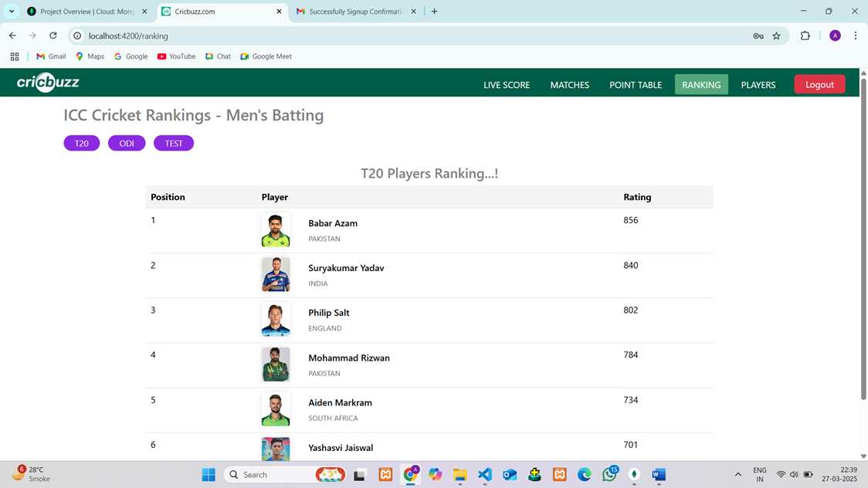
Task: Click Babar Azam's player photo
Action: point(276,230)
